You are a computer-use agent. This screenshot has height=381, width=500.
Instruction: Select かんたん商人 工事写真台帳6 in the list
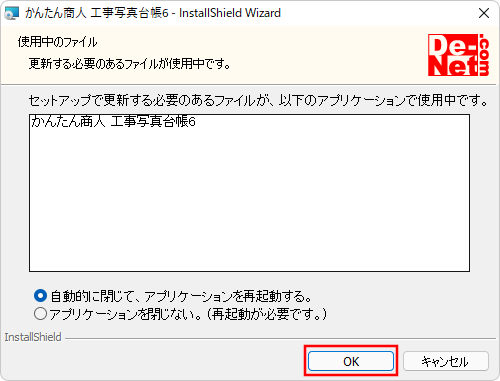pyautogui.click(x=113, y=121)
